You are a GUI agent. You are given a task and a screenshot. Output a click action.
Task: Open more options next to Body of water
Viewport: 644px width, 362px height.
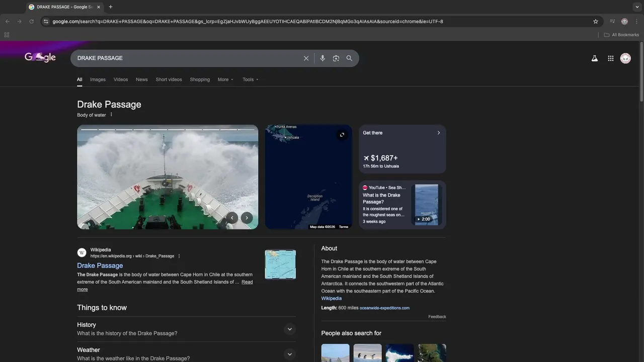111,115
